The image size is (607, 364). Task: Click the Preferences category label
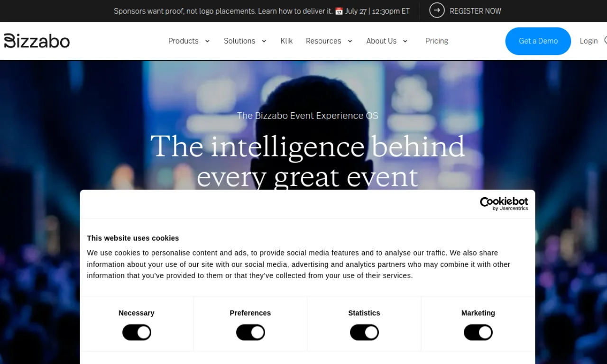(x=250, y=313)
